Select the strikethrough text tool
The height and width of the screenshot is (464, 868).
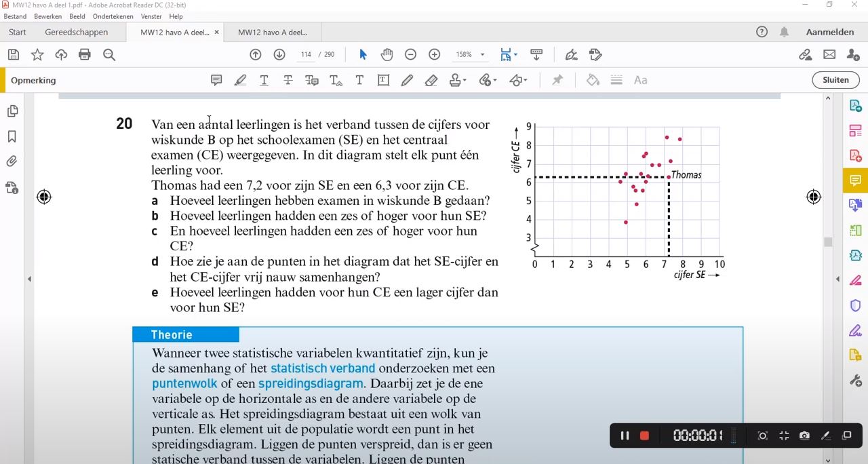288,80
